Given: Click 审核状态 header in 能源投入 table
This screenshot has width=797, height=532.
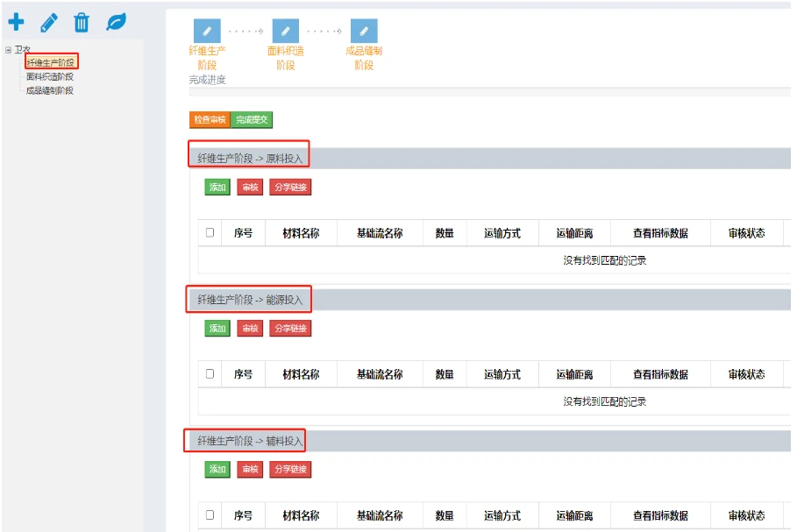Looking at the screenshot, I should click(x=746, y=374).
